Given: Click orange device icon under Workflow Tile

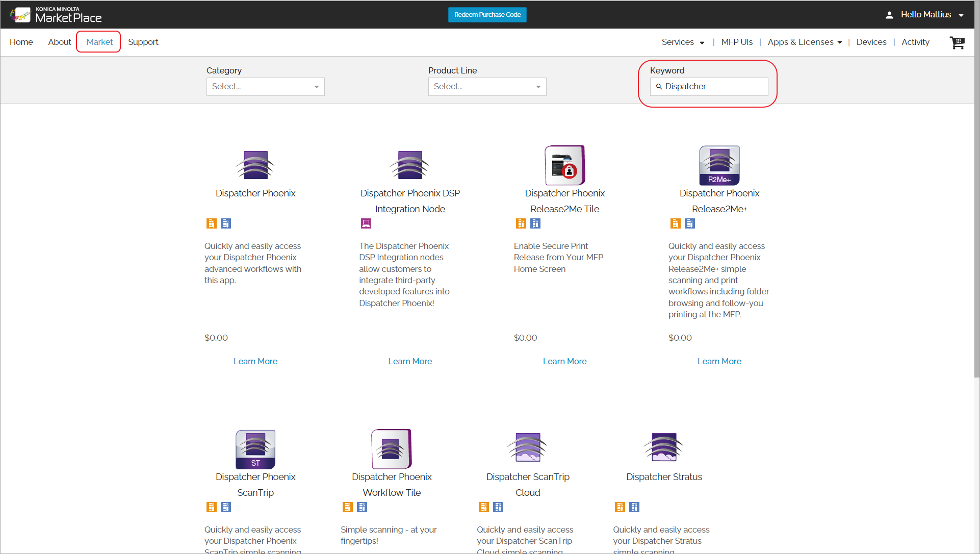Looking at the screenshot, I should pos(348,507).
